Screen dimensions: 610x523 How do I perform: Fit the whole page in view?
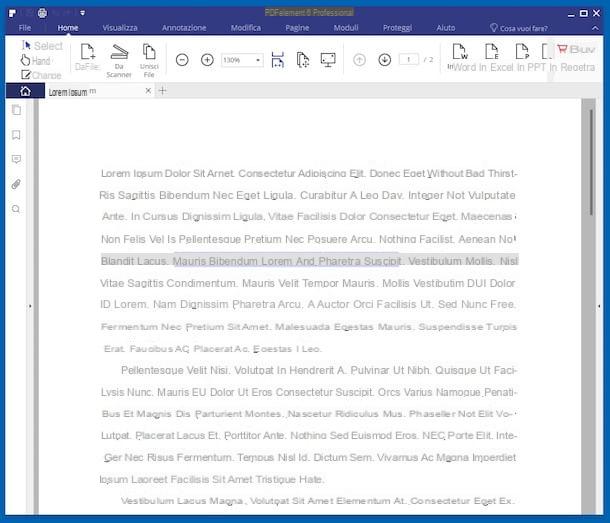[x=303, y=60]
